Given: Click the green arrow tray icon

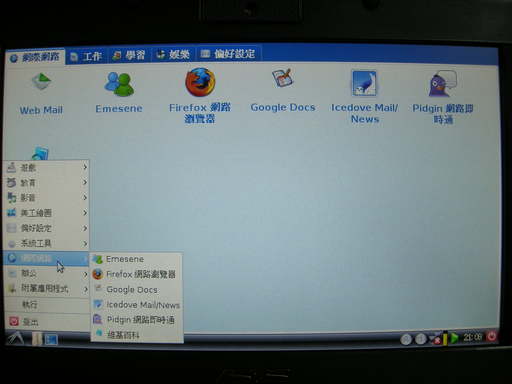Looking at the screenshot, I should [x=454, y=338].
